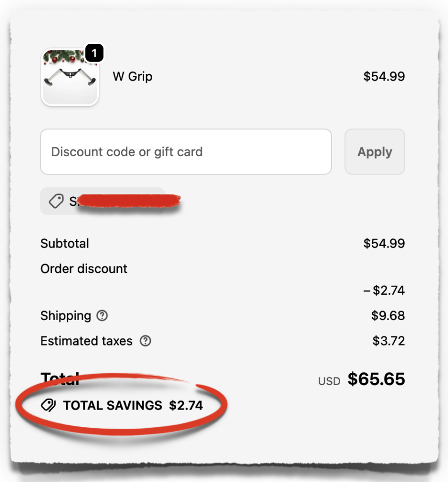Click the tag icon beside TOTAL SAVINGS

(48, 405)
